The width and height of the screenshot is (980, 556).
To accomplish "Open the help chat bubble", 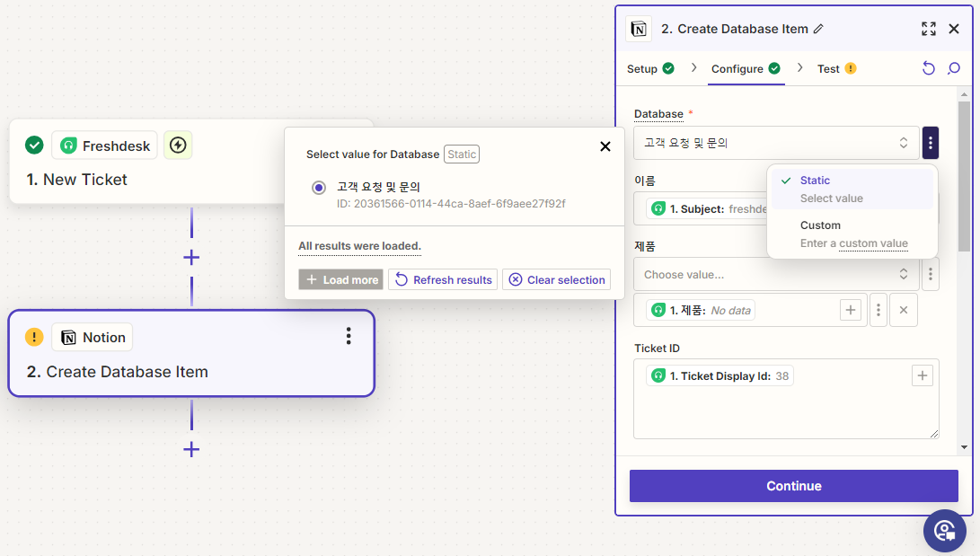I will pos(945,531).
